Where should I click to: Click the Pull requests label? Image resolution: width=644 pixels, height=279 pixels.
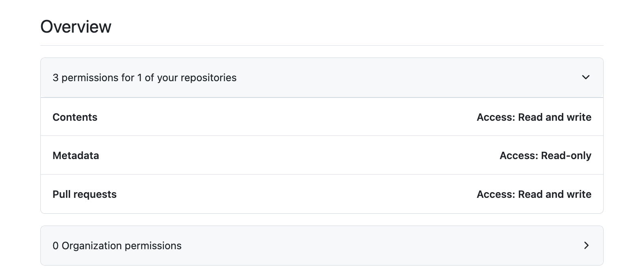click(84, 194)
